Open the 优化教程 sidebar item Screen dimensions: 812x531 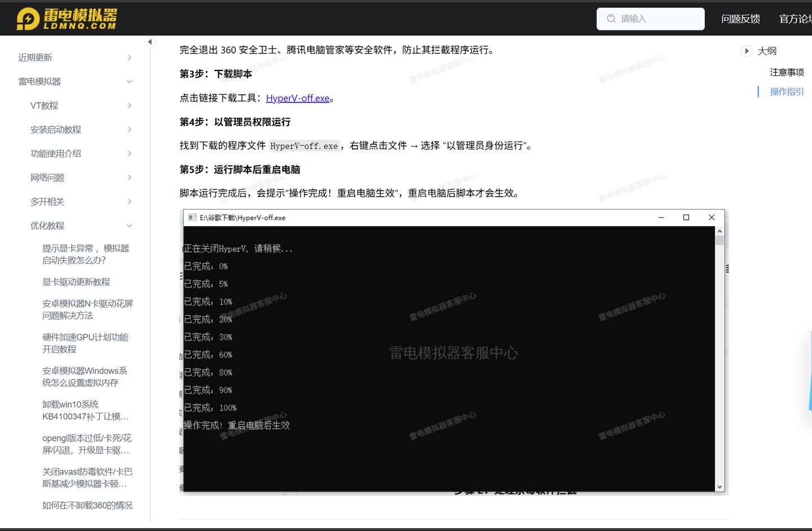(47, 225)
